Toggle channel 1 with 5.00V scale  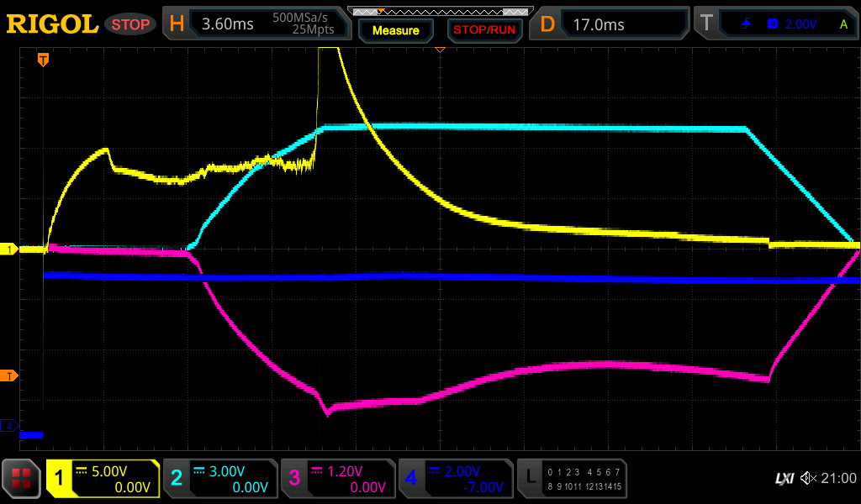(x=103, y=479)
